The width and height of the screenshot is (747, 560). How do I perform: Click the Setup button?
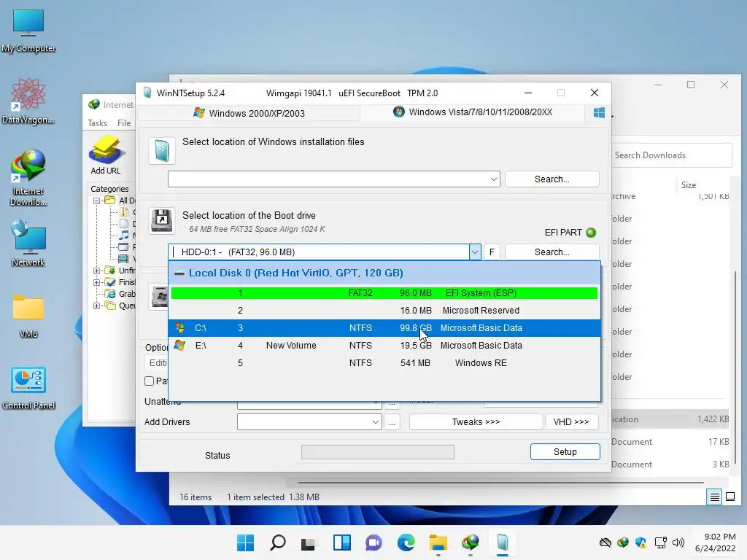(565, 452)
